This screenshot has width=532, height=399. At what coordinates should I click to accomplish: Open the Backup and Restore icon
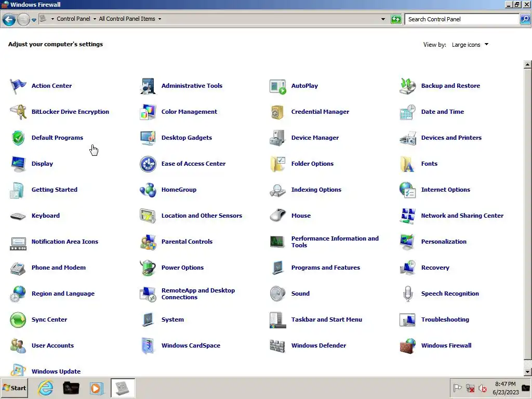coord(407,86)
